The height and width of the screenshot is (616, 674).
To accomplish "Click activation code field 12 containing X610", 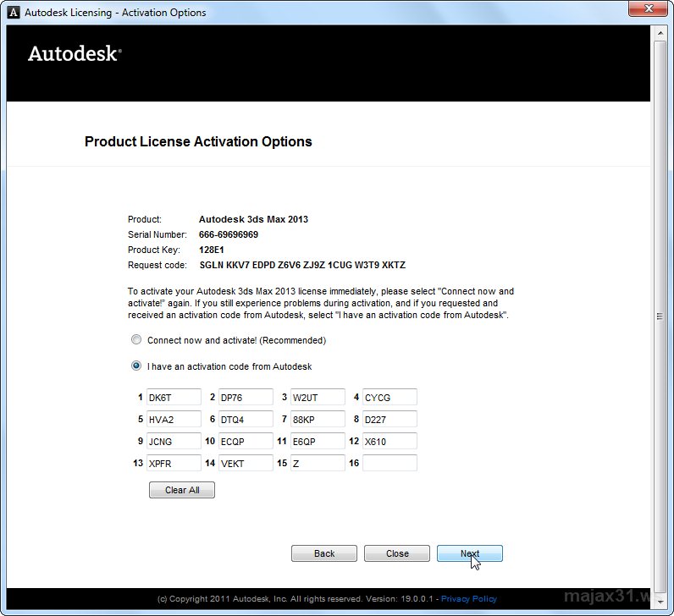I will coord(389,441).
